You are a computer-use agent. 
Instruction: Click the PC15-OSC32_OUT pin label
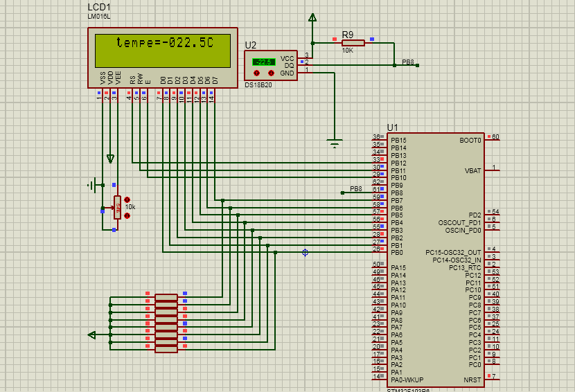[x=453, y=253]
